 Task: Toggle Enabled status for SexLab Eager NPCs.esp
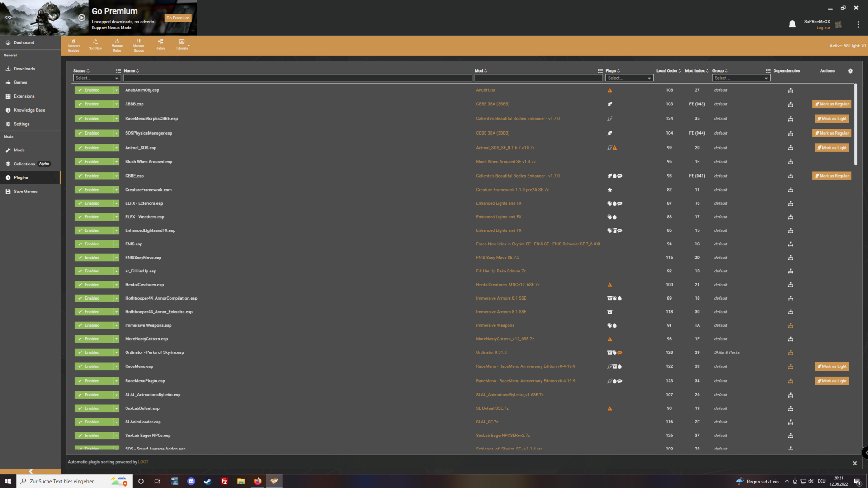93,436
